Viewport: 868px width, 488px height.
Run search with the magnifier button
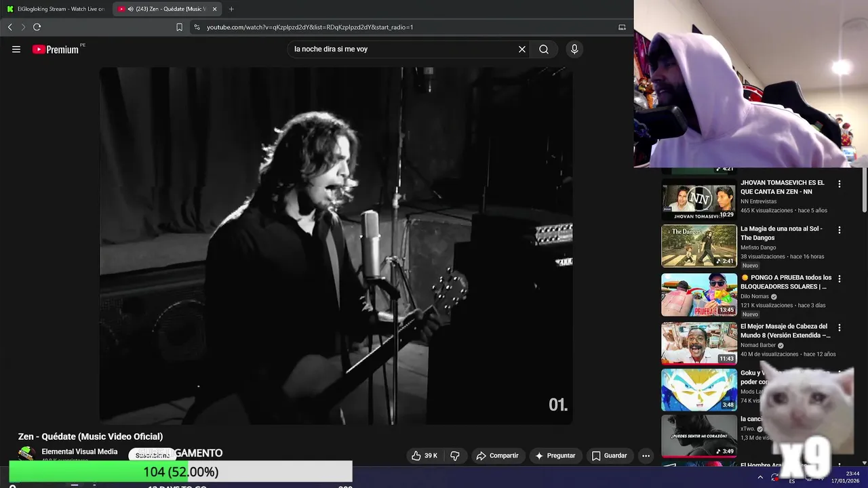544,49
